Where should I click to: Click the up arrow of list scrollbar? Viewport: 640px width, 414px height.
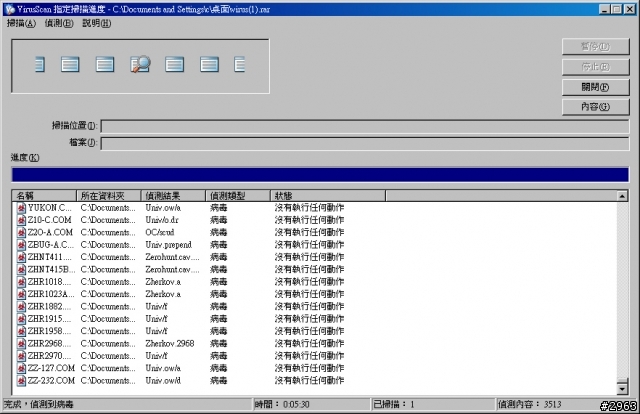click(x=622, y=196)
